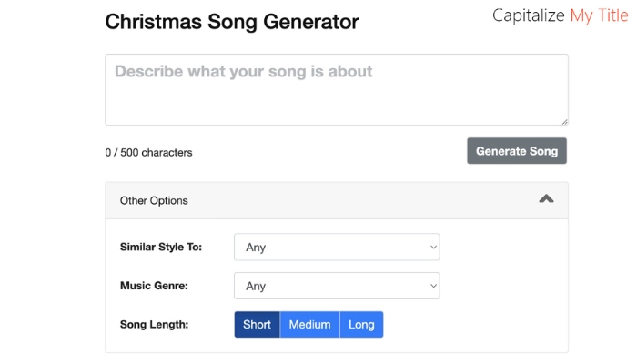
Task: Open the Capitalize My Title logo link
Action: 559,15
